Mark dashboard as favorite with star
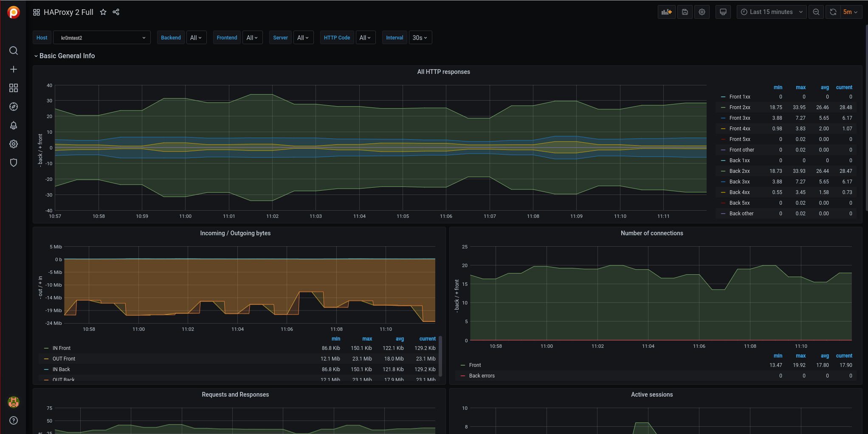Screen dimensions: 868x434 [103, 12]
